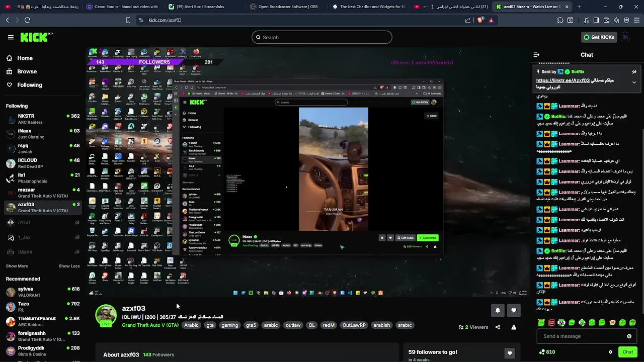Image resolution: width=644 pixels, height=362 pixels.
Task: Open Leo AI sparkle icon
Action: point(616,20)
